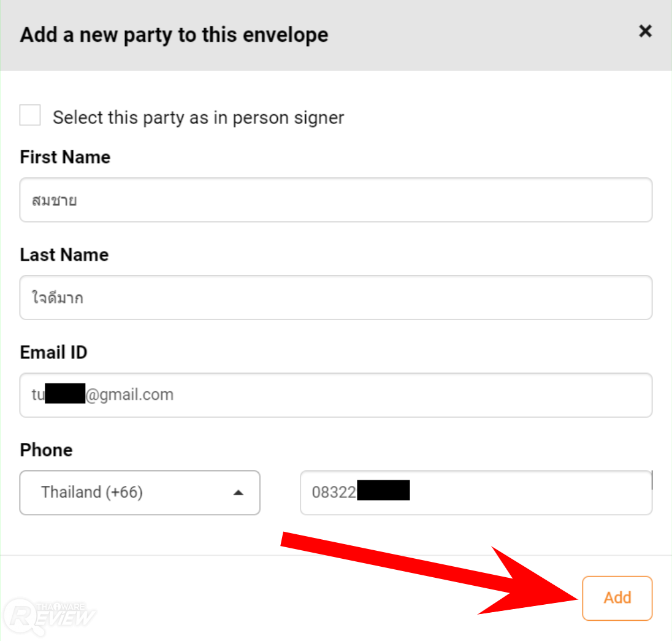Focus the First Name input field

335,200
